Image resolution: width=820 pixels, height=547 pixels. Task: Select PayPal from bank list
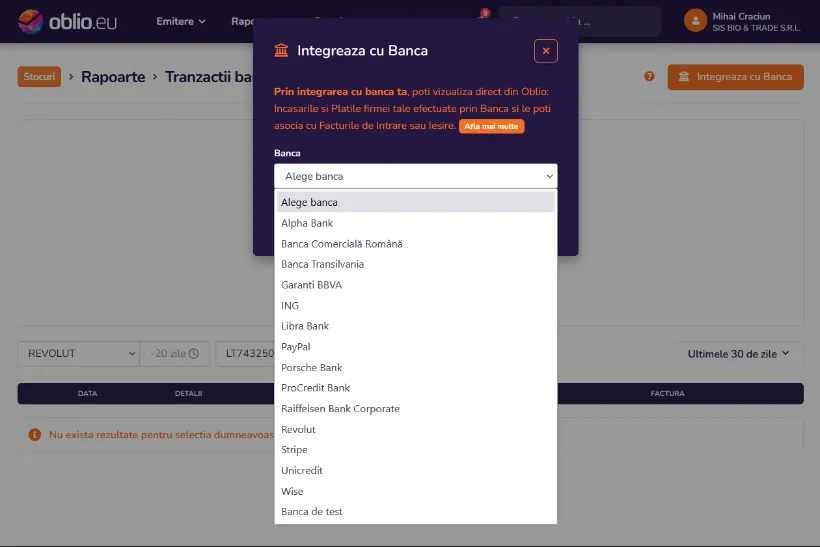pos(416,347)
